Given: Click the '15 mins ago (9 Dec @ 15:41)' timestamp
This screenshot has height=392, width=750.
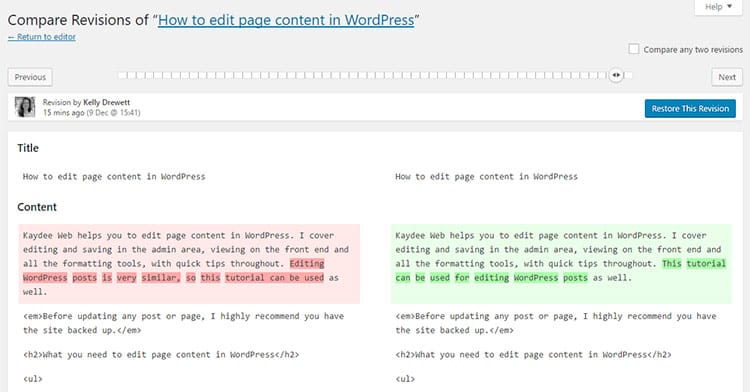Looking at the screenshot, I should coord(91,113).
